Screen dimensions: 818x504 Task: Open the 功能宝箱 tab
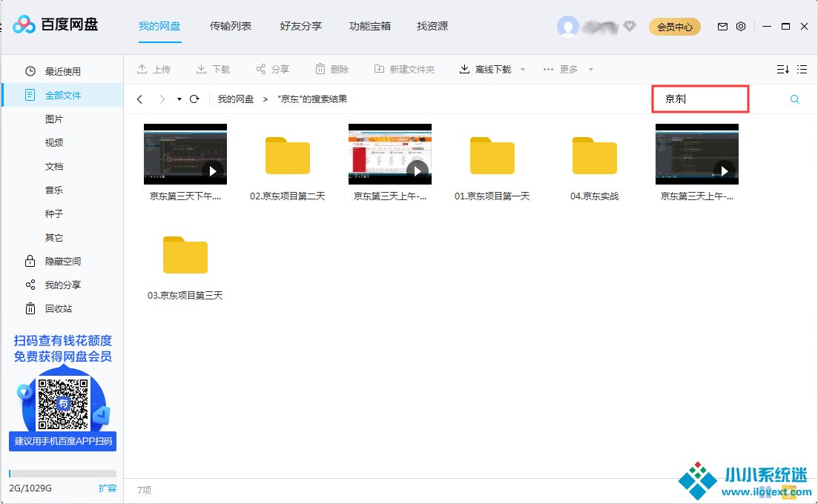pos(369,26)
